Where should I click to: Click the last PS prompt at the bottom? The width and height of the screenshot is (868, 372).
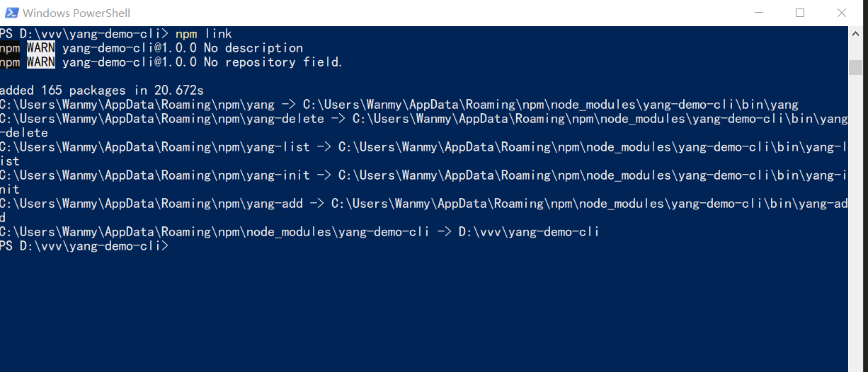(84, 246)
